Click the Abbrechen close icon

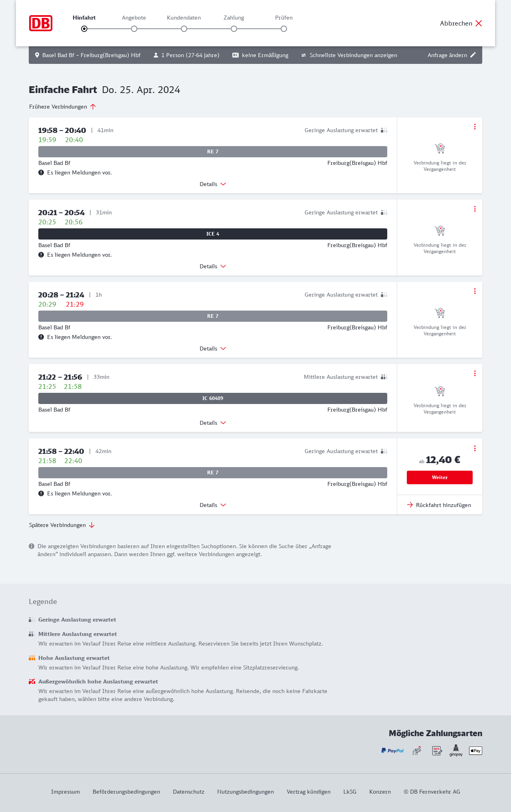479,23
